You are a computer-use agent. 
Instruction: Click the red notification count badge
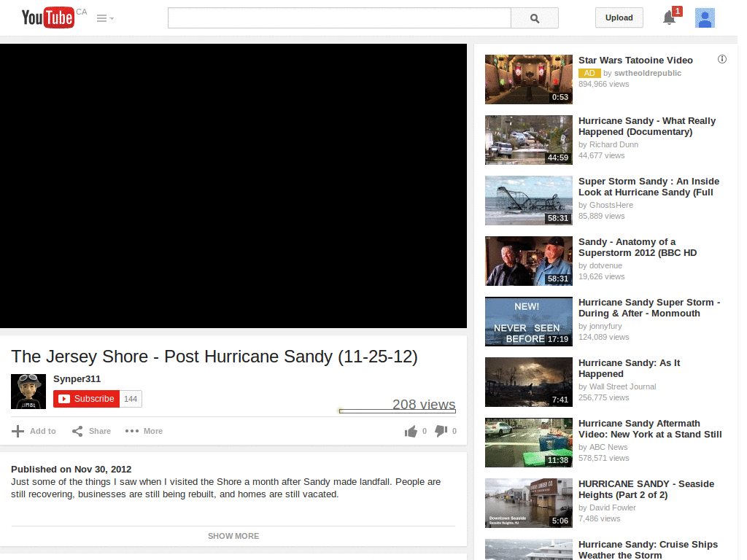(x=677, y=11)
